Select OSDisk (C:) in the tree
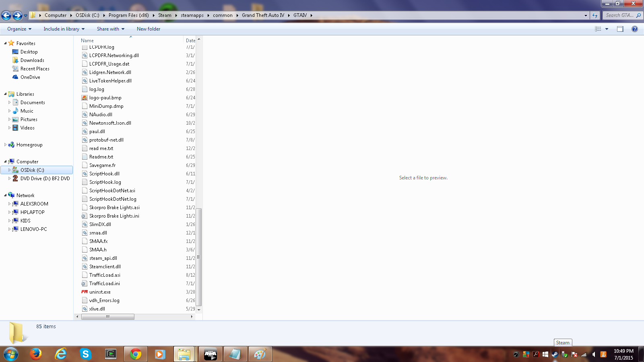The height and width of the screenshot is (362, 644). (37, 170)
